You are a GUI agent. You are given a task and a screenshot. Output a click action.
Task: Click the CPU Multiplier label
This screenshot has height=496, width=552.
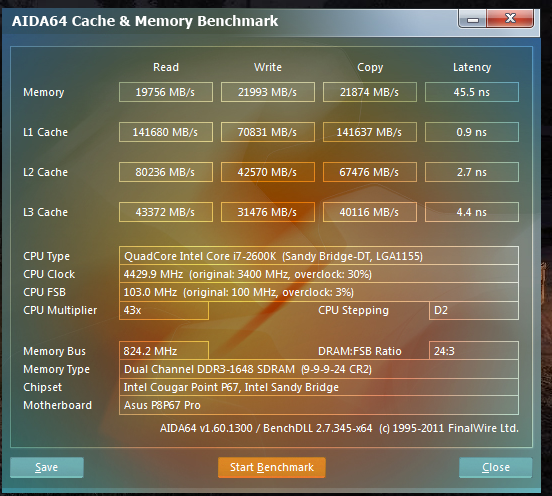pyautogui.click(x=60, y=310)
